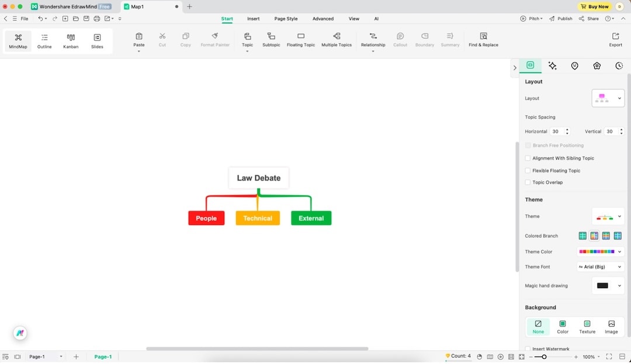Viewport: 631px width, 364px height.
Task: Select the Page-1 tab at the bottom
Action: coord(103,356)
